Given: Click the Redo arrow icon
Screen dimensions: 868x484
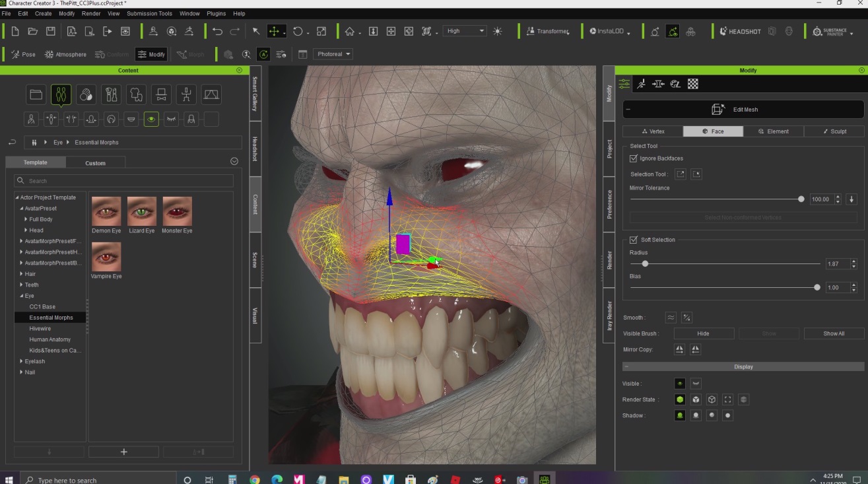Looking at the screenshot, I should (x=235, y=31).
